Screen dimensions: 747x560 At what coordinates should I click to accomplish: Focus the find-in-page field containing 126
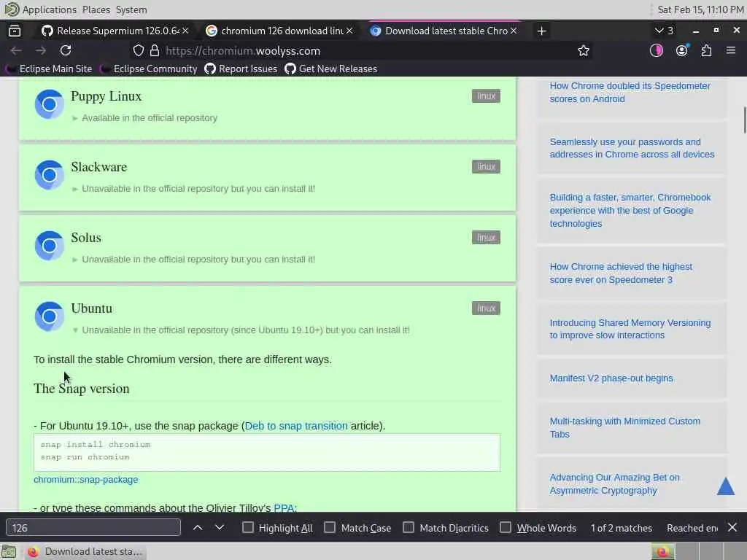click(93, 528)
